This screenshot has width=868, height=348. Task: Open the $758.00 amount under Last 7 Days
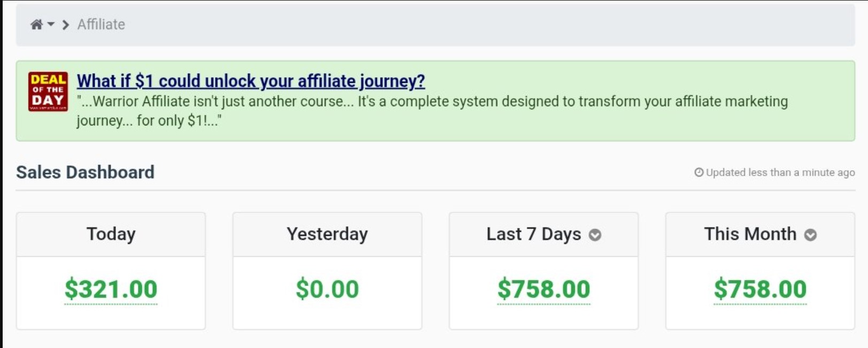(x=544, y=289)
